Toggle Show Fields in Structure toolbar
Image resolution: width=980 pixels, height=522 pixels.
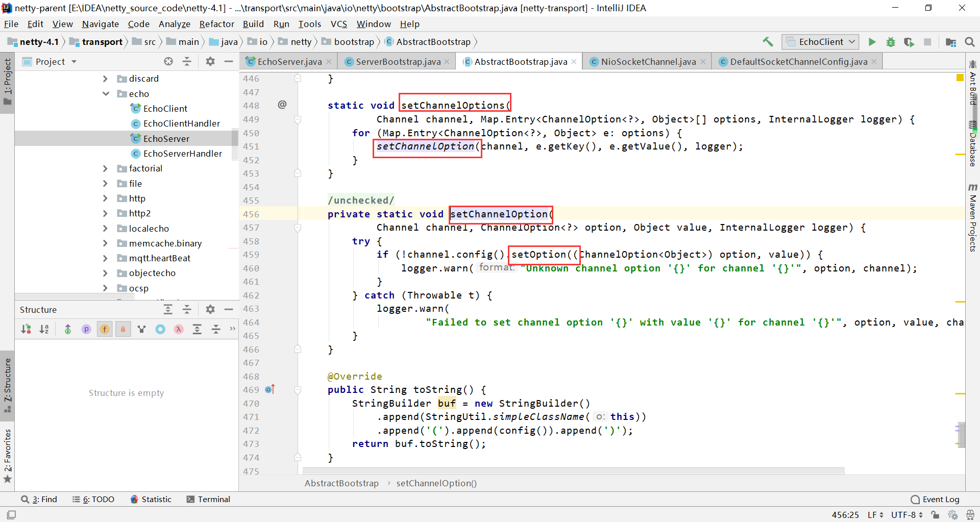point(105,329)
